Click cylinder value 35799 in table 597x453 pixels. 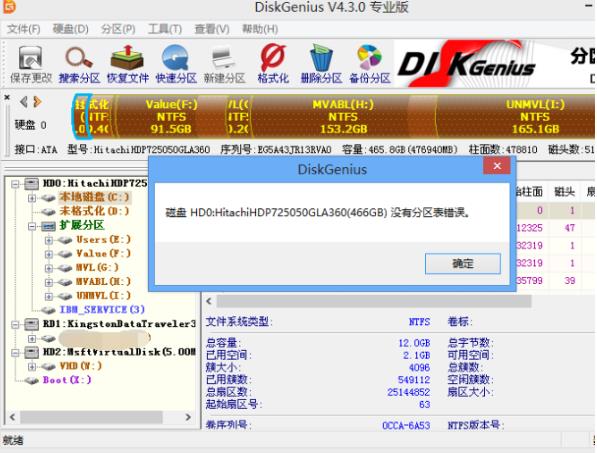(x=530, y=281)
